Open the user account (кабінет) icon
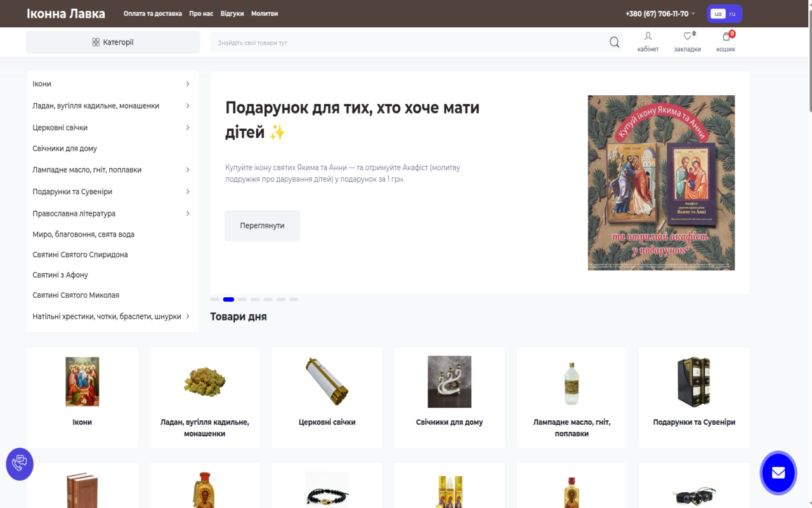The image size is (812, 508). [x=648, y=36]
